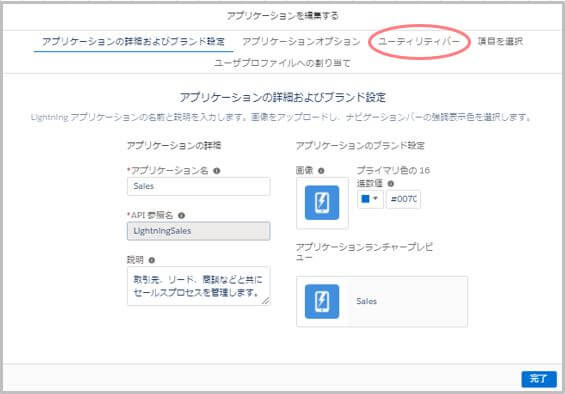
Task: Click the API 参照名 field LightningSales
Action: point(199,231)
